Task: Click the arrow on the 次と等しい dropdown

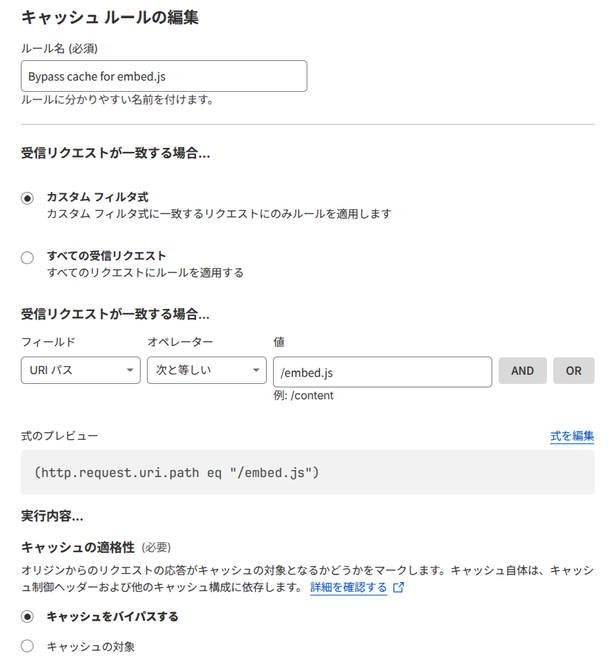Action: click(x=257, y=371)
